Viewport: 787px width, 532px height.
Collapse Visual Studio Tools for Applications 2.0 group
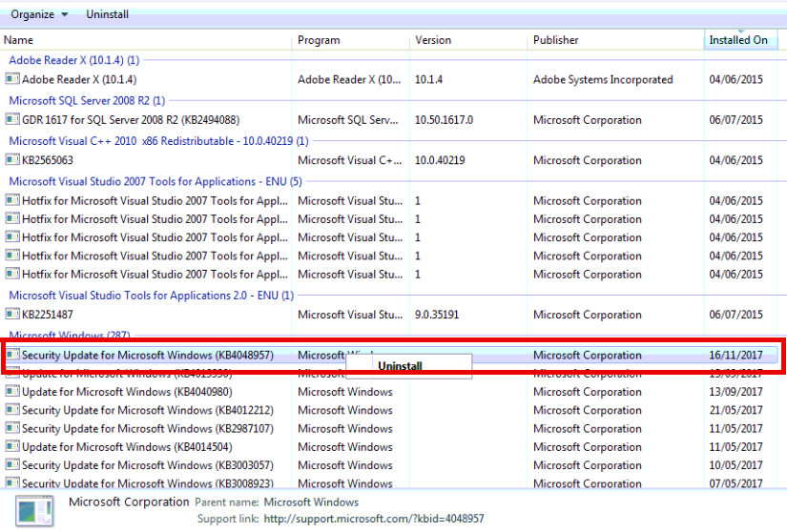pos(151,296)
